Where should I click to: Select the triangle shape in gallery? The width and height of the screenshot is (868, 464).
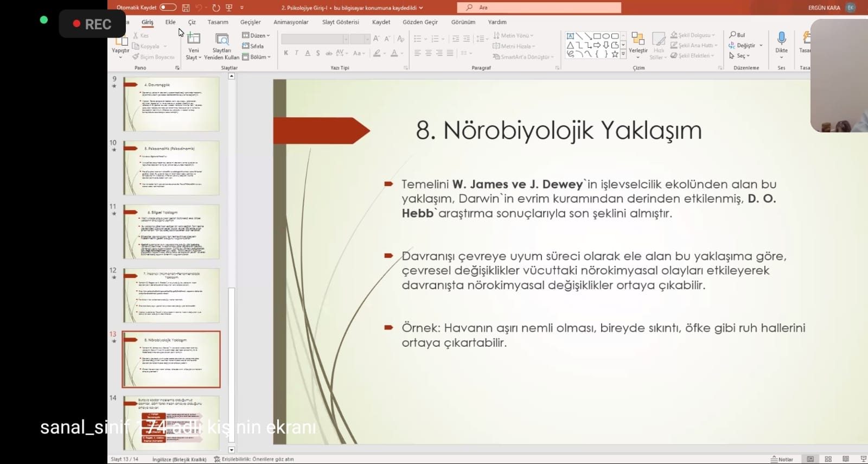[570, 45]
